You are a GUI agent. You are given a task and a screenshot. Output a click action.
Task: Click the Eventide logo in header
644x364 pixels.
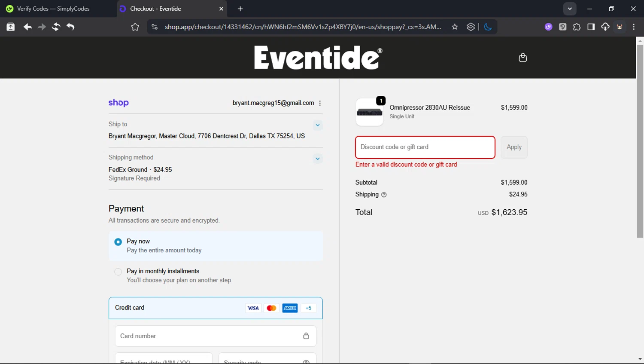point(318,58)
